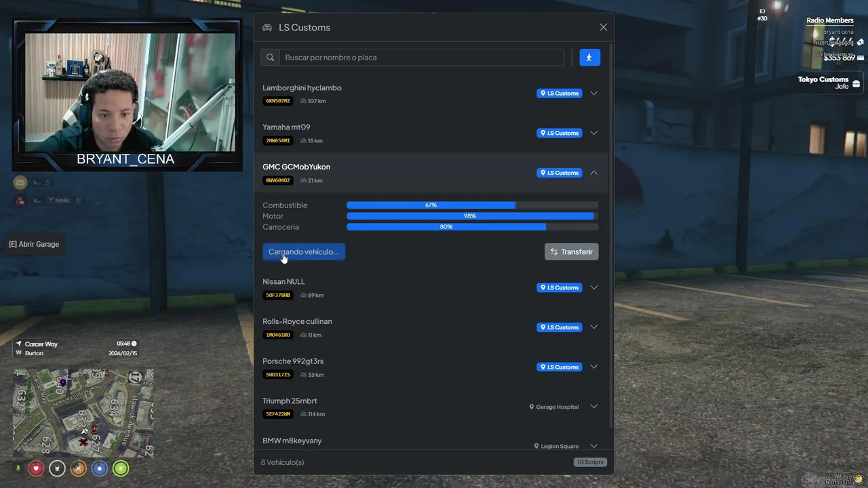Expand the Lamborghini hyclambo row
The width and height of the screenshot is (868, 488).
point(593,94)
